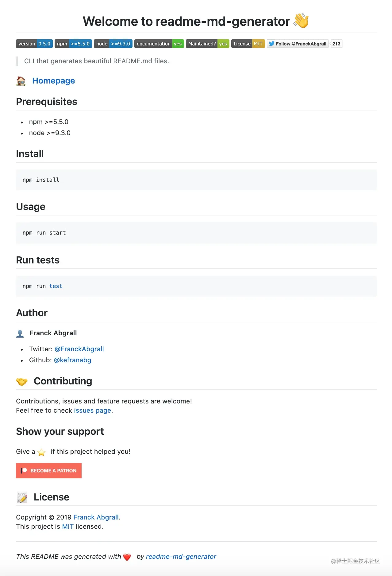Open the @FranckAbgrall Twitter profile link
Screen dimensions: 392x576
(x=79, y=349)
